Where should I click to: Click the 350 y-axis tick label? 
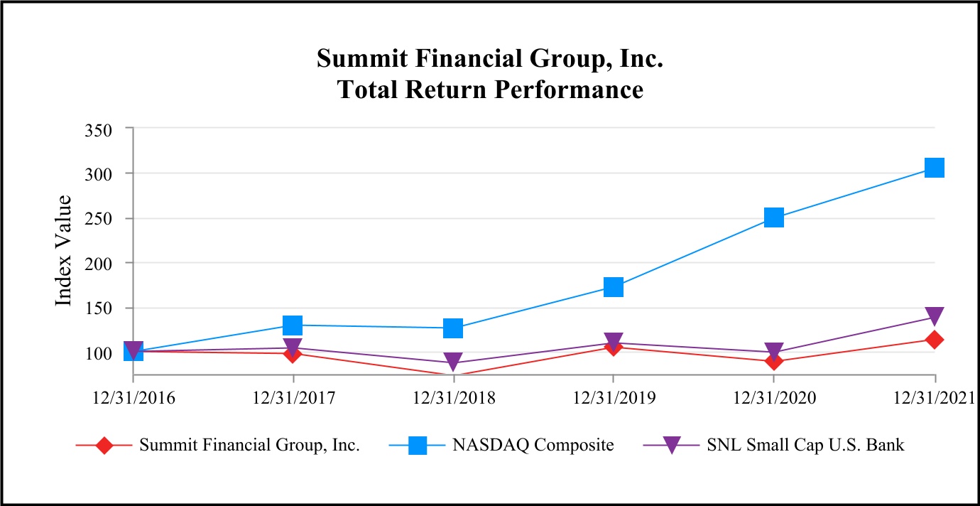point(109,129)
